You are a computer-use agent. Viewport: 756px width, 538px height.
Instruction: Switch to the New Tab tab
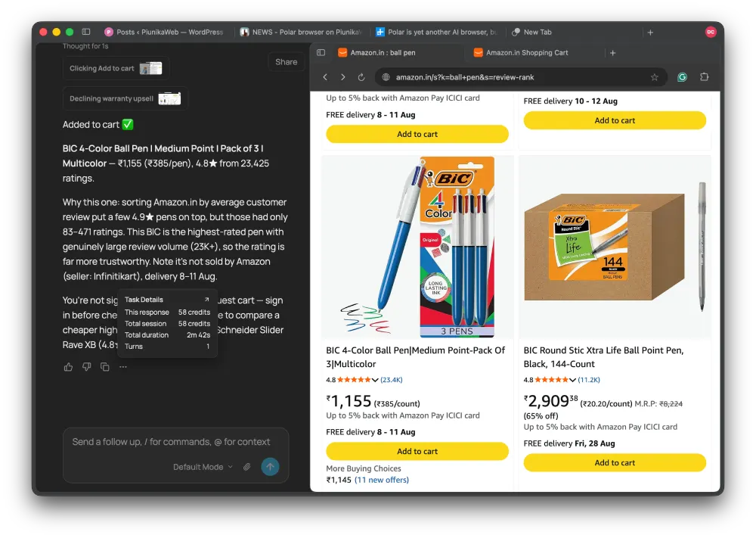pos(531,33)
